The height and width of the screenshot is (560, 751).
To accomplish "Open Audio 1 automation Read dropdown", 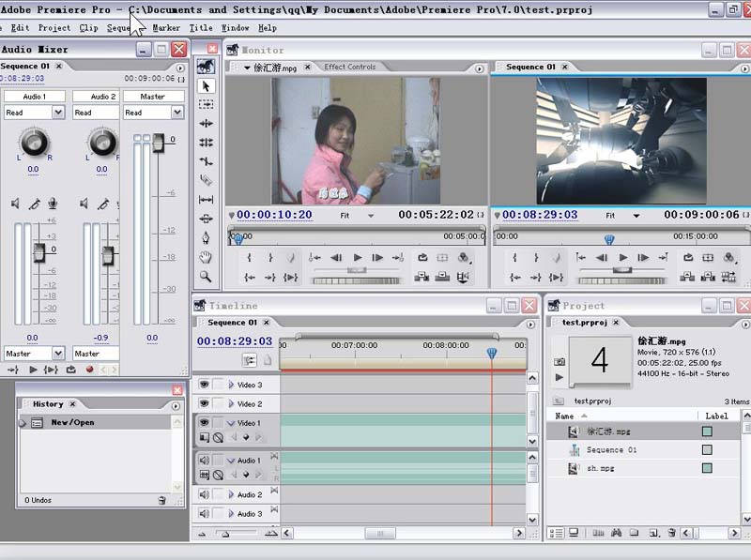I will (x=58, y=113).
